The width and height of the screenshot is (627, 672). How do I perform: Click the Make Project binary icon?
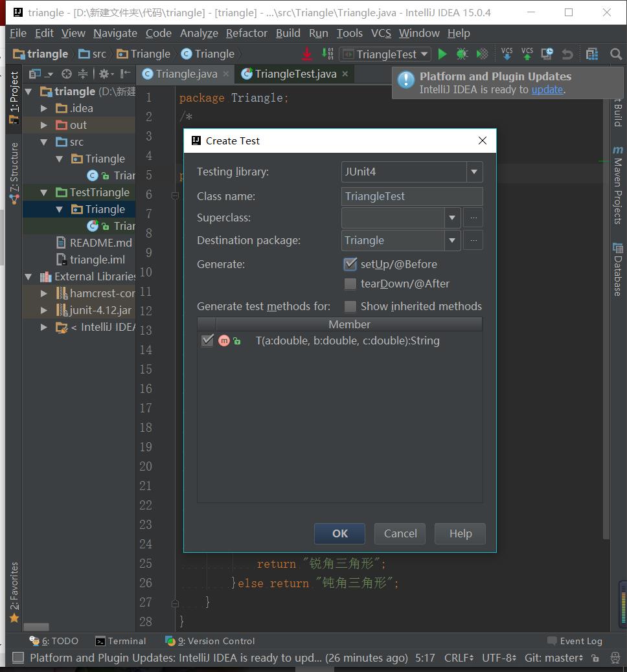coord(328,54)
